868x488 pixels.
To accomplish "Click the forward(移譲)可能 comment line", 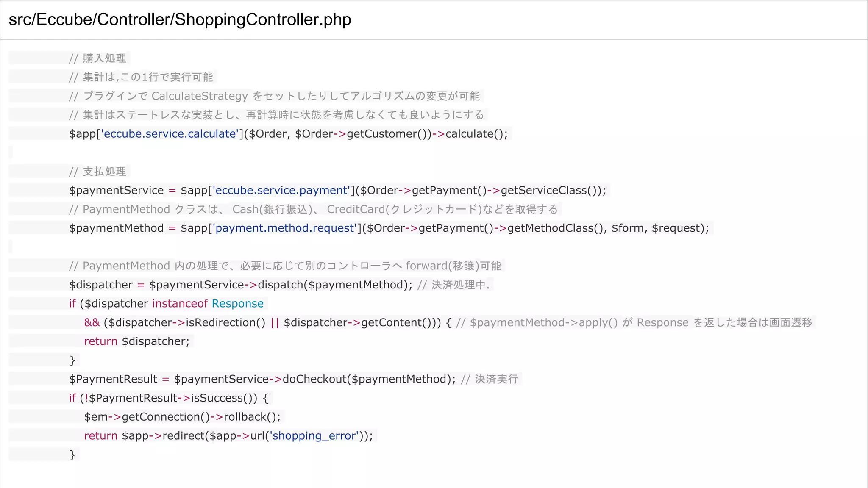I will point(285,266).
